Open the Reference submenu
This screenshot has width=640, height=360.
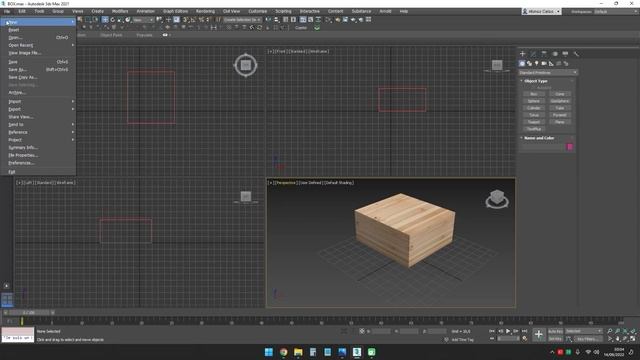[x=38, y=132]
